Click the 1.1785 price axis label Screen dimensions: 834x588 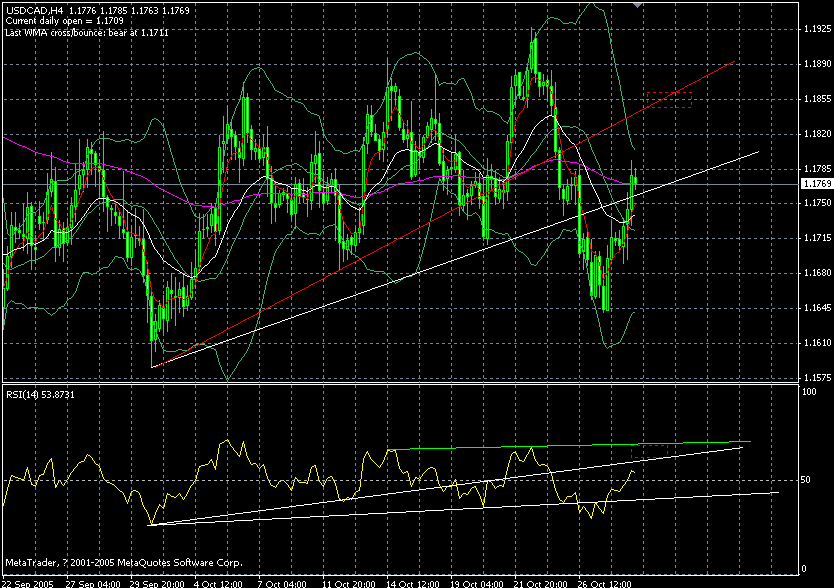pyautogui.click(x=818, y=169)
